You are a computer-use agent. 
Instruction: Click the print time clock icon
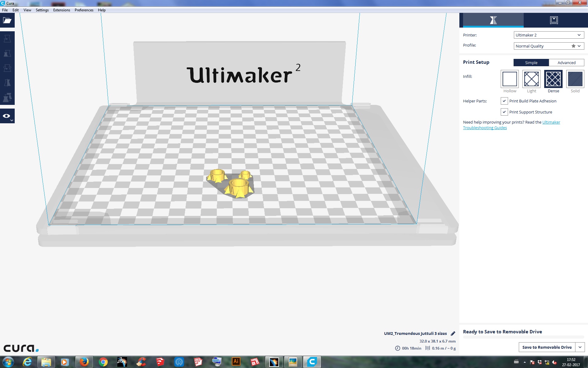pyautogui.click(x=398, y=348)
